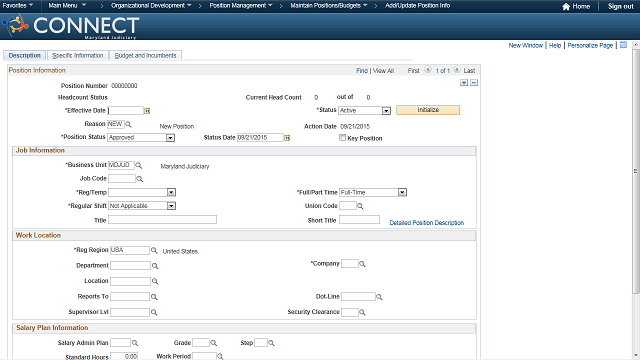The width and height of the screenshot is (640, 360).
Task: Open the Main Menu navigation dropdown
Action: [x=67, y=5]
